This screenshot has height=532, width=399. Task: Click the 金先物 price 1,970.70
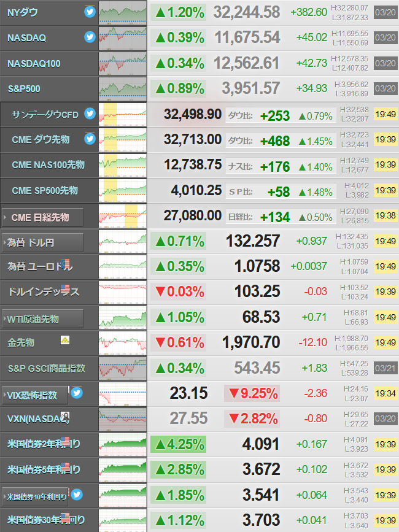tap(251, 342)
